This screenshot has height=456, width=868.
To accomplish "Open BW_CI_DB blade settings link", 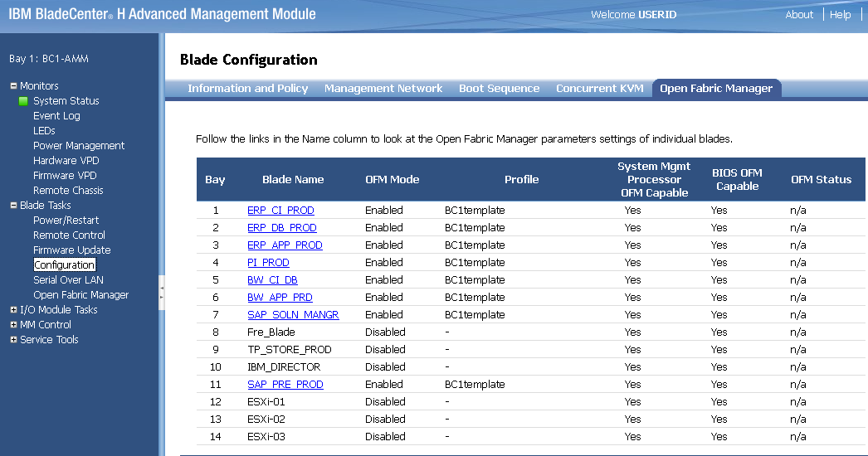I will pyautogui.click(x=272, y=280).
